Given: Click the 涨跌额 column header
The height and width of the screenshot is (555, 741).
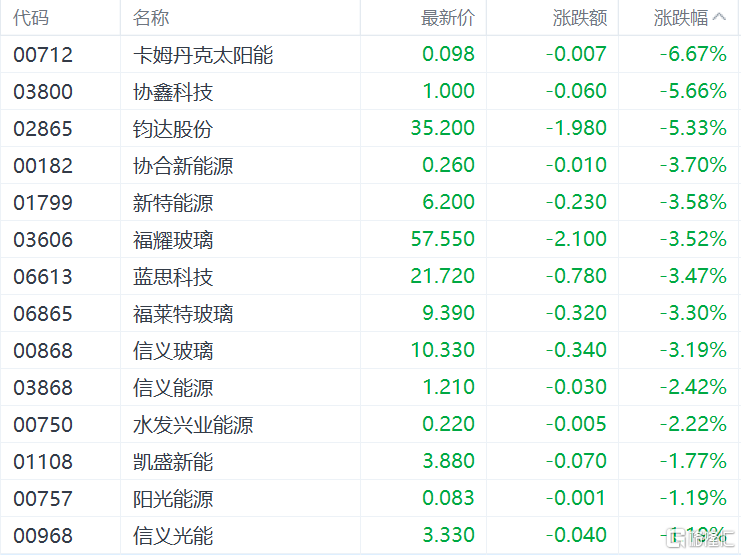Looking at the screenshot, I should pyautogui.click(x=579, y=17).
